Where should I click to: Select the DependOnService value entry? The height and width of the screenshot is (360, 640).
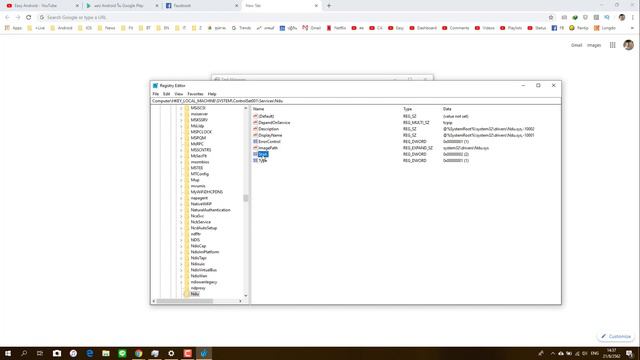274,122
